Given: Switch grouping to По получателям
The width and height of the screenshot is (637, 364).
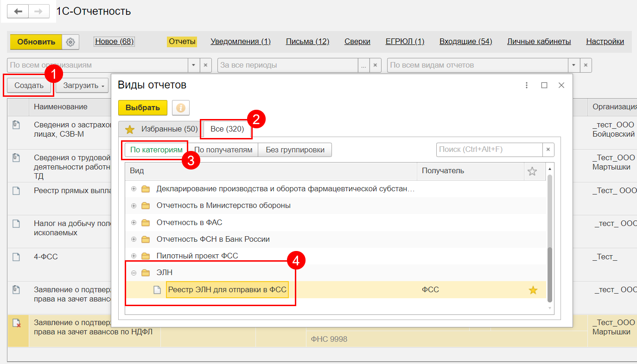Looking at the screenshot, I should (x=223, y=150).
